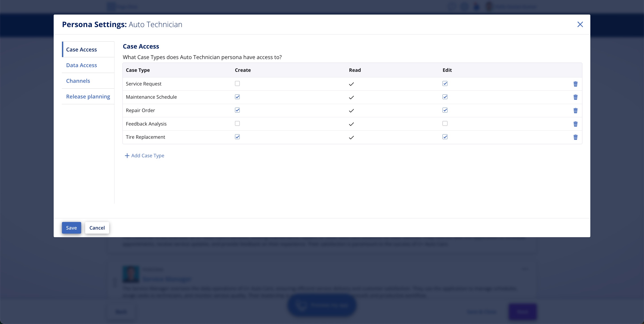The height and width of the screenshot is (324, 644).
Task: Delete the Feedback Analysis case type
Action: [575, 124]
